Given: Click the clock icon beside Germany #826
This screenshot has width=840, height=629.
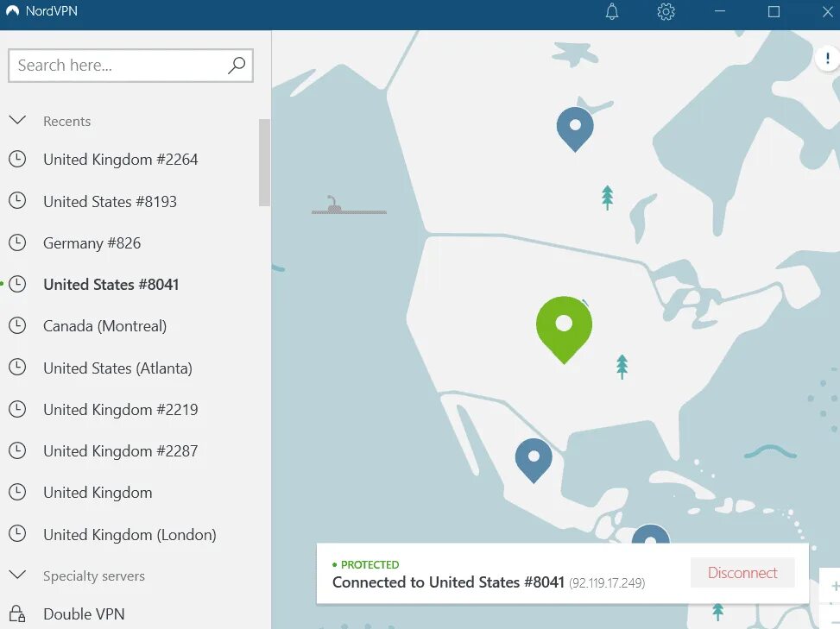Looking at the screenshot, I should pyautogui.click(x=17, y=242).
